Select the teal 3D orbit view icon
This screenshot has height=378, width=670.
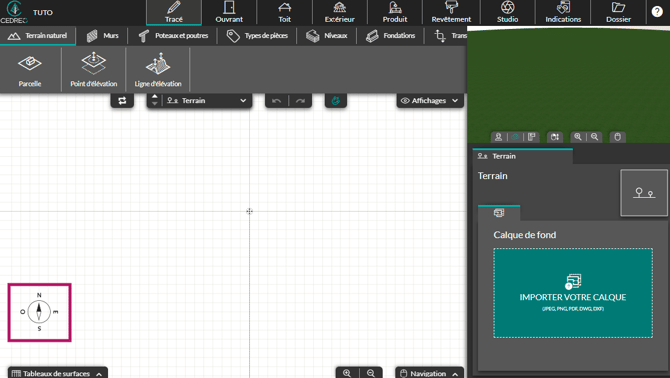tap(515, 137)
